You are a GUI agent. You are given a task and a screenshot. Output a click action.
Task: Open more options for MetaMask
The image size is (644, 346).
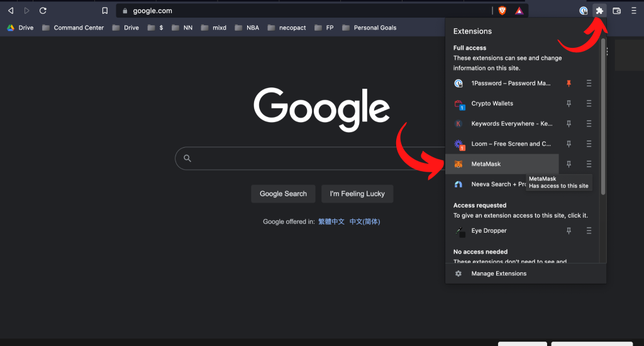point(589,164)
